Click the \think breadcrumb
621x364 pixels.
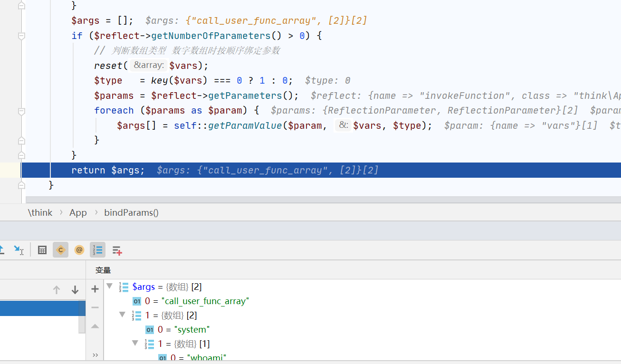40,212
